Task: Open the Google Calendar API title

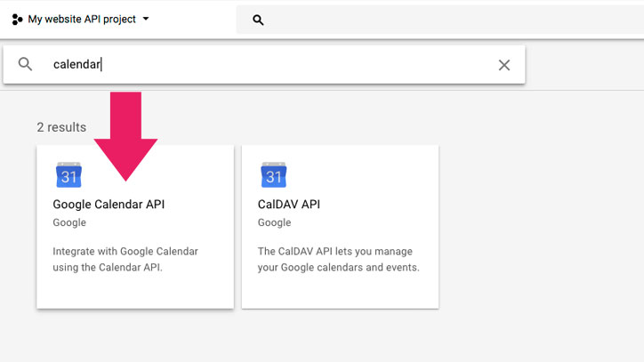Action: click(109, 205)
